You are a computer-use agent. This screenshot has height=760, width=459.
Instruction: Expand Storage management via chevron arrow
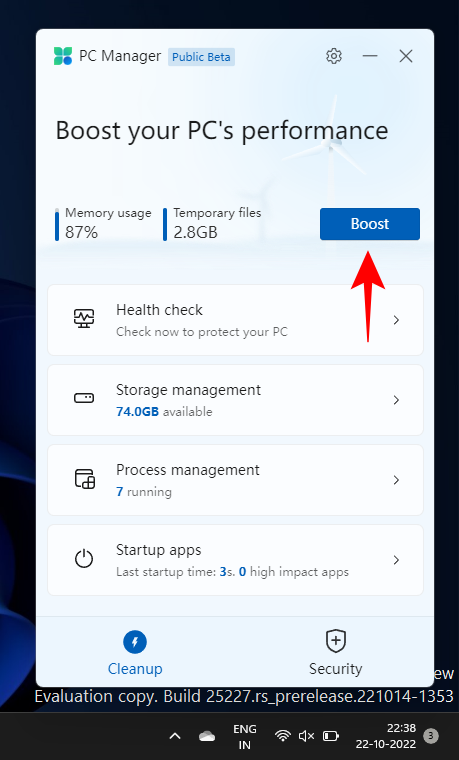click(396, 400)
